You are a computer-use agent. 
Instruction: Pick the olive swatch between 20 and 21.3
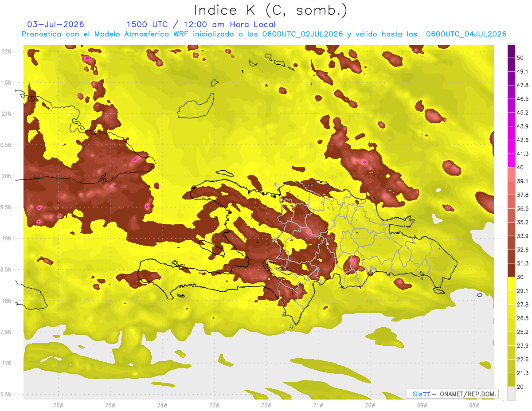coord(511,380)
